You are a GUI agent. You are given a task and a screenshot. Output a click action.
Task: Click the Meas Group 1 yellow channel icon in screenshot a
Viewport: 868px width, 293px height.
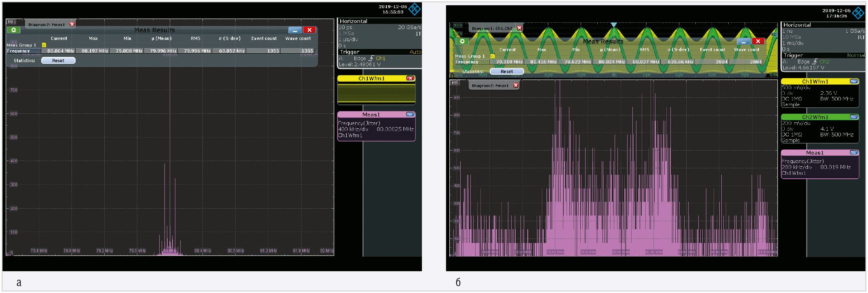[x=44, y=45]
